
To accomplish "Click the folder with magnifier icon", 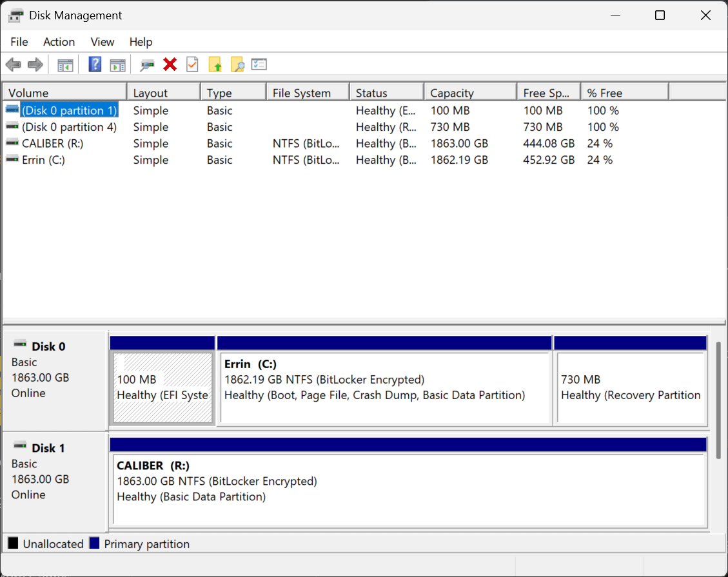I will [237, 64].
